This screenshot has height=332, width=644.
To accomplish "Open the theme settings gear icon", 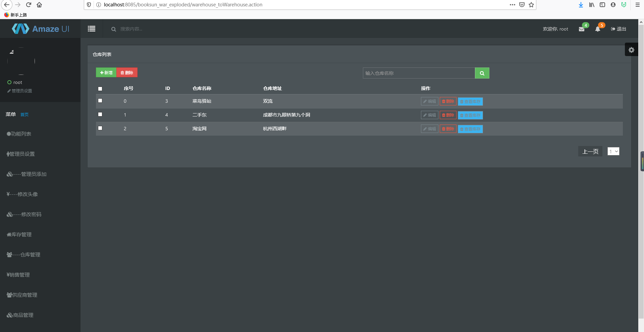I will coord(631,50).
